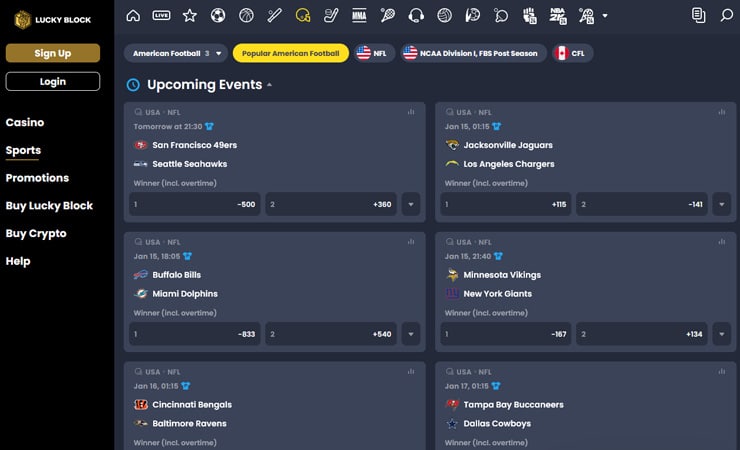Select the last esports sport icon
The height and width of the screenshot is (450, 740).
[x=587, y=16]
